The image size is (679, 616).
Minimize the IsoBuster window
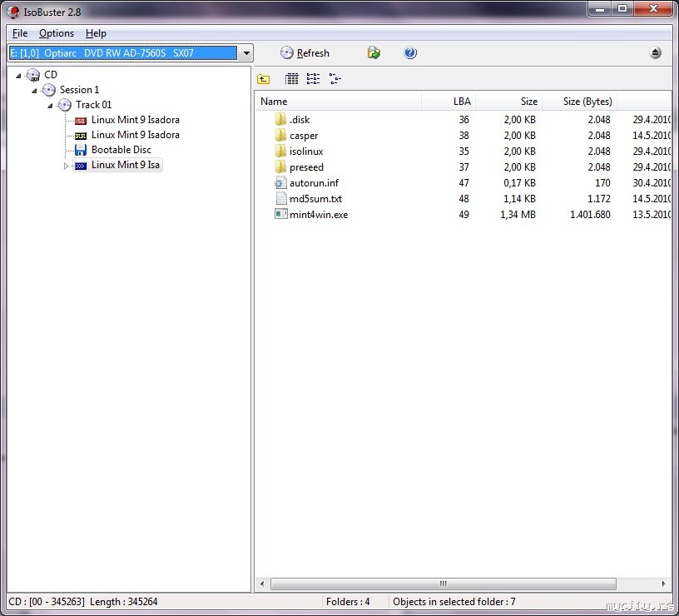pyautogui.click(x=600, y=8)
